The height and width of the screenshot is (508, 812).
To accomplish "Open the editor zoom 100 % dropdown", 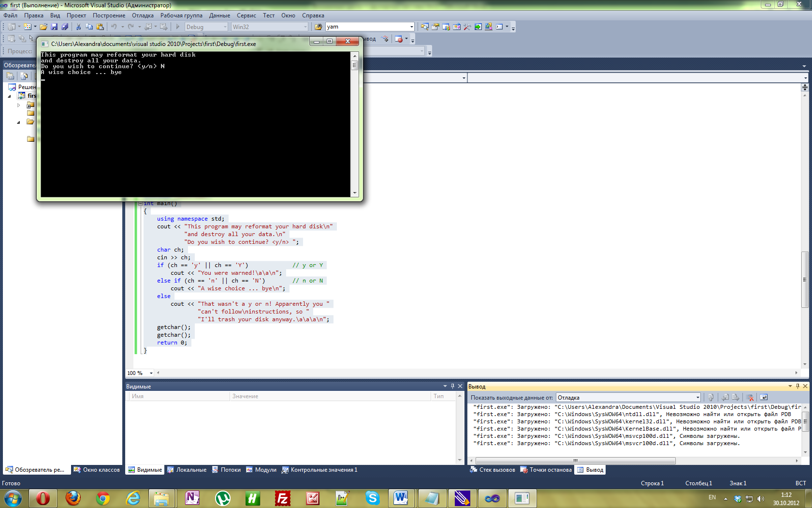I will (151, 373).
